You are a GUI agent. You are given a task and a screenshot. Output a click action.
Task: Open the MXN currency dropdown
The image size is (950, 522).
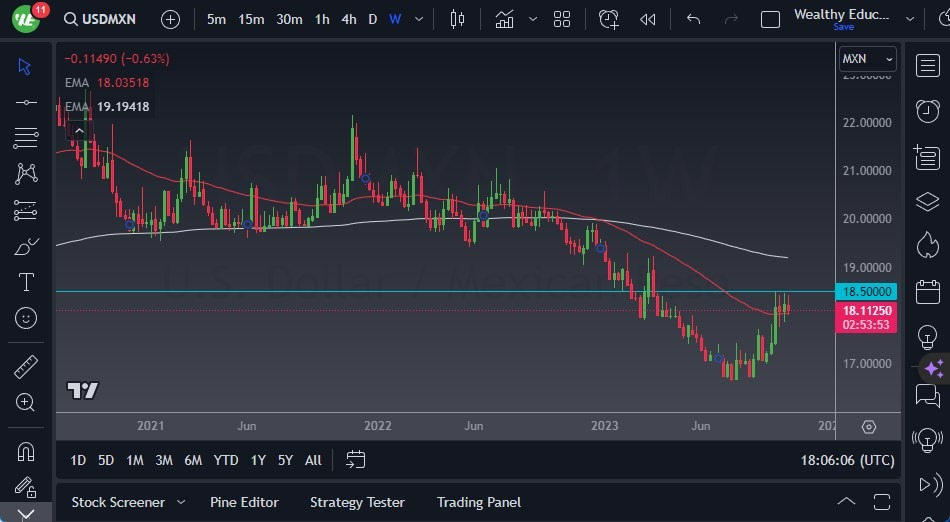(868, 59)
